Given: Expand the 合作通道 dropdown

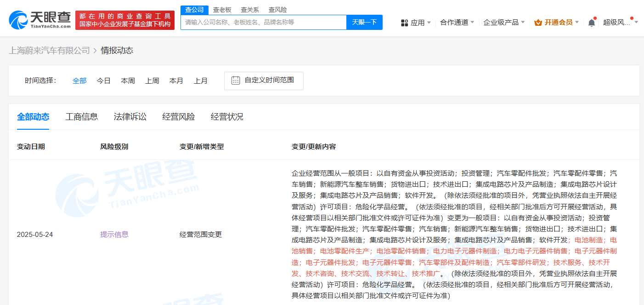Looking at the screenshot, I should 457,23.
